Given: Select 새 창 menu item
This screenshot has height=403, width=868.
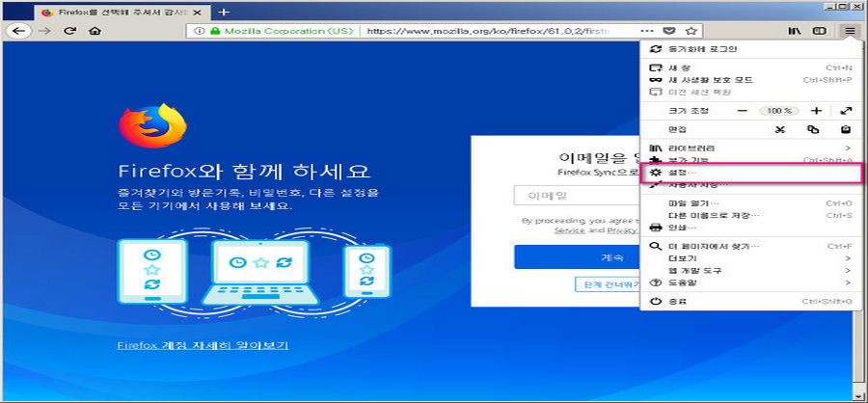Looking at the screenshot, I should coord(751,68).
